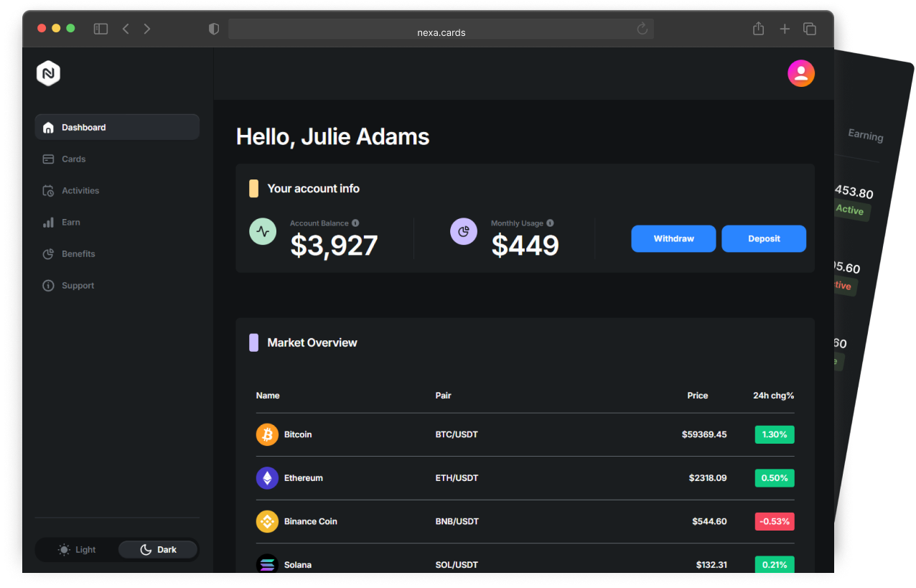Select the Ethereum name text
Image resolution: width=916 pixels, height=588 pixels.
point(304,478)
